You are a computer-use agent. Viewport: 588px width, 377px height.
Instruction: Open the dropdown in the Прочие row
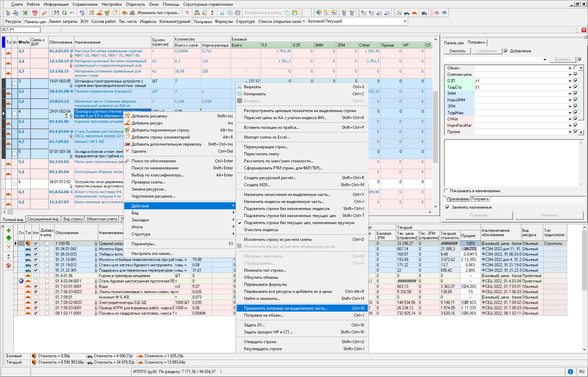[x=570, y=132]
